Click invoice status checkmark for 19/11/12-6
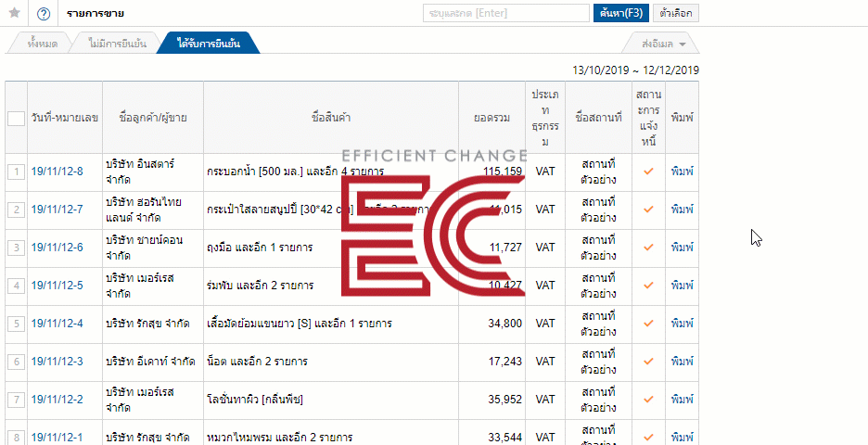868x445 pixels. point(648,247)
